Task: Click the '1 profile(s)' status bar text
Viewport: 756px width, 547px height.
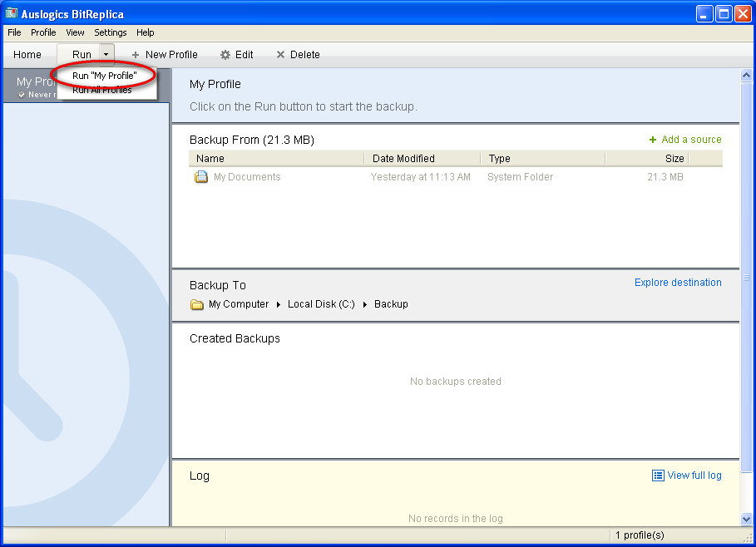Action: [640, 535]
